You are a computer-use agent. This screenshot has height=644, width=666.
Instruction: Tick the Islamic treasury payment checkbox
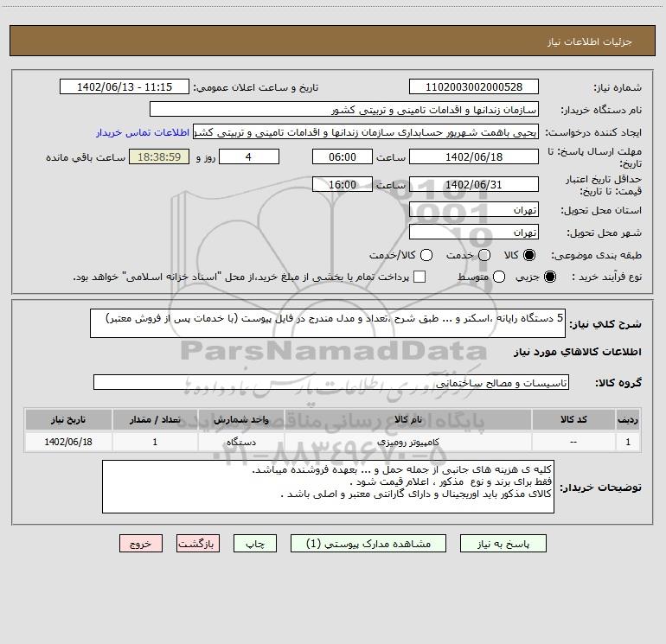pos(419,277)
